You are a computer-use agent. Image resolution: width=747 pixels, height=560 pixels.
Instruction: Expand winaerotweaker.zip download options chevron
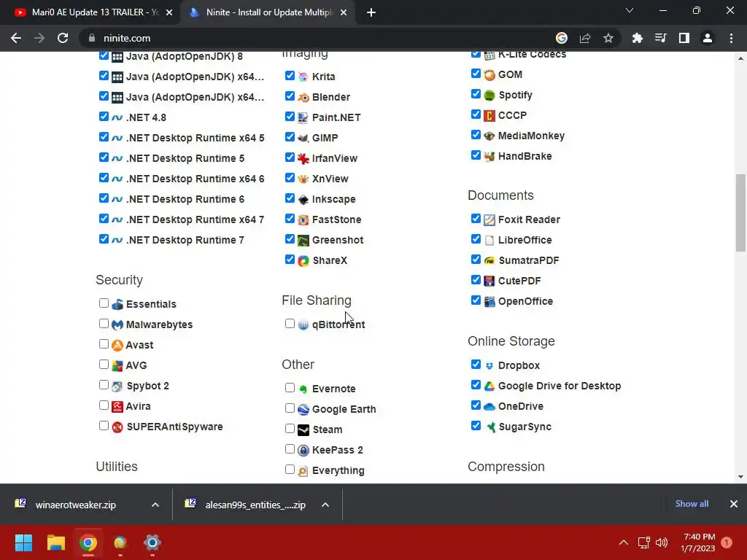[x=155, y=505]
